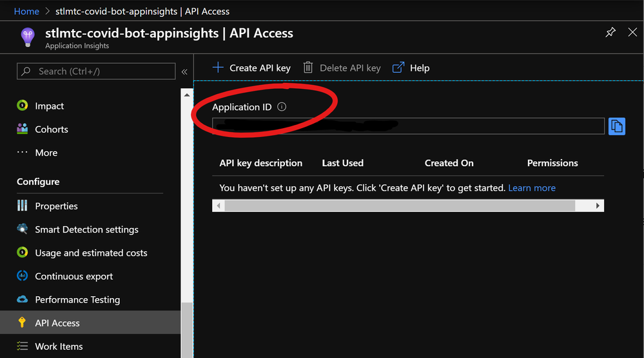Open Smart Detection settings
Image resolution: width=644 pixels, height=358 pixels.
click(86, 229)
